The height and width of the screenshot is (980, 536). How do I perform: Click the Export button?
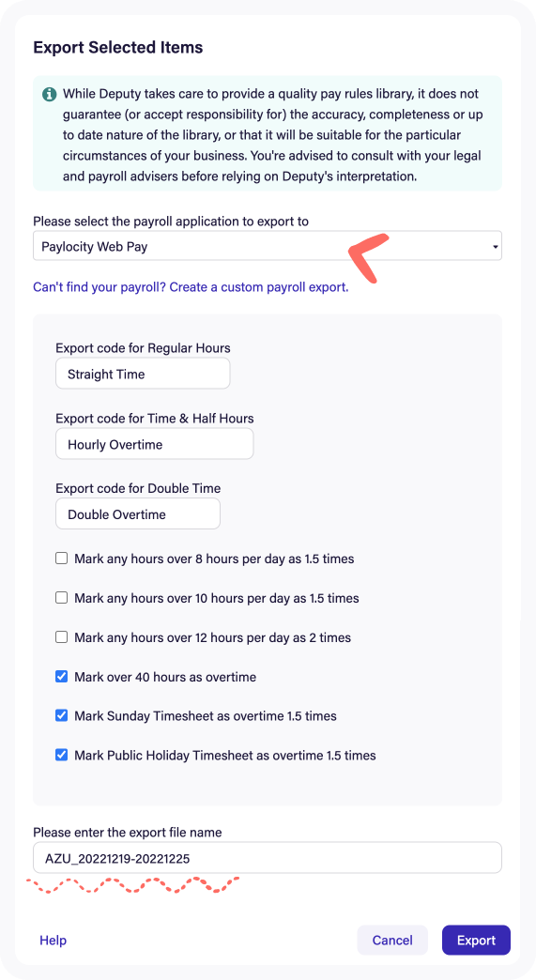476,940
